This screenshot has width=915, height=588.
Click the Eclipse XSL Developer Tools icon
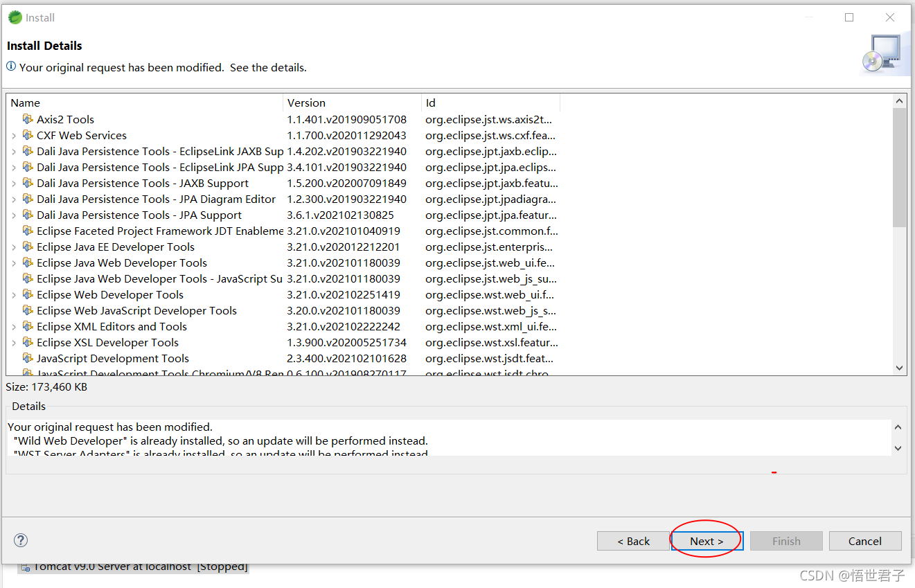tap(28, 342)
